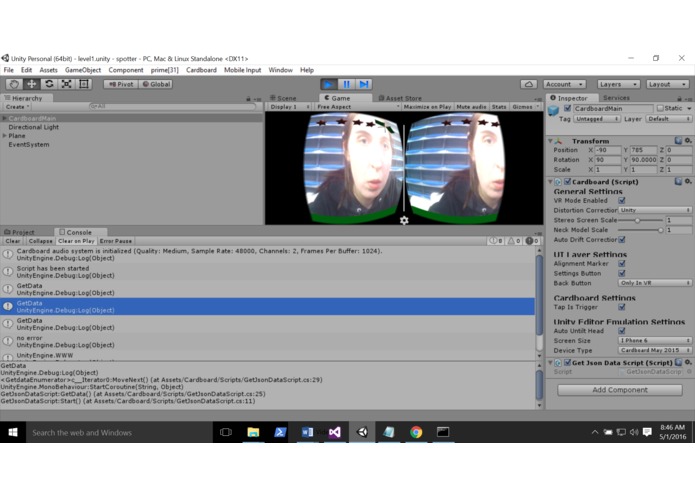Click the Position X field
Image resolution: width=695 pixels, height=494 pixels.
click(608, 150)
